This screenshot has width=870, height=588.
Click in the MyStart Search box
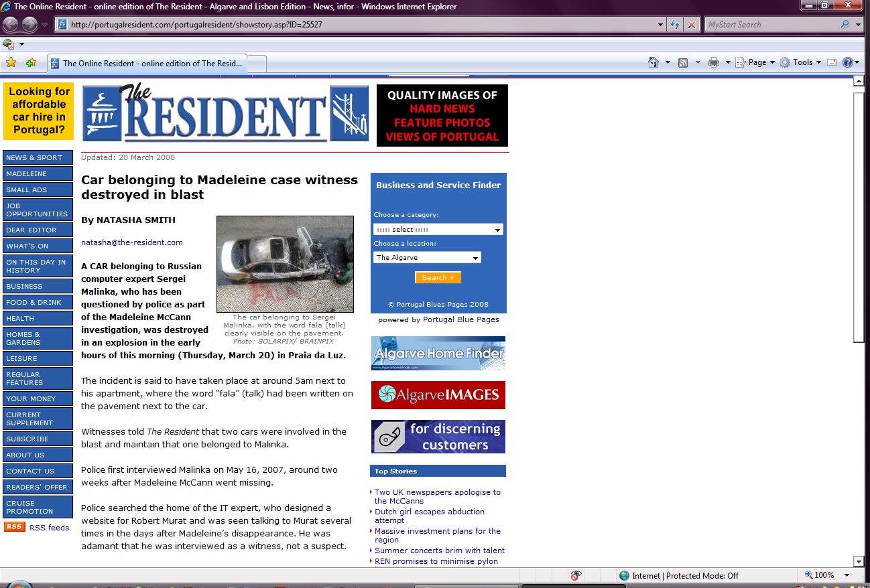pos(771,25)
